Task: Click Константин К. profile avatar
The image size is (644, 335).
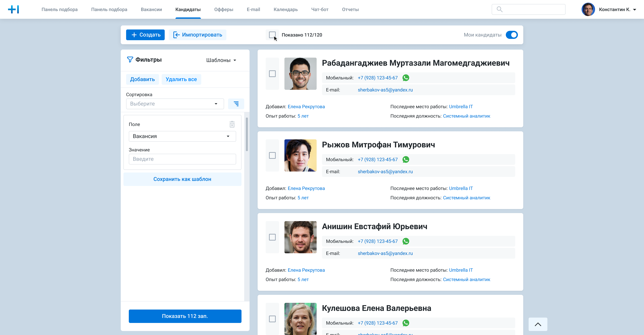Action: pyautogui.click(x=588, y=10)
